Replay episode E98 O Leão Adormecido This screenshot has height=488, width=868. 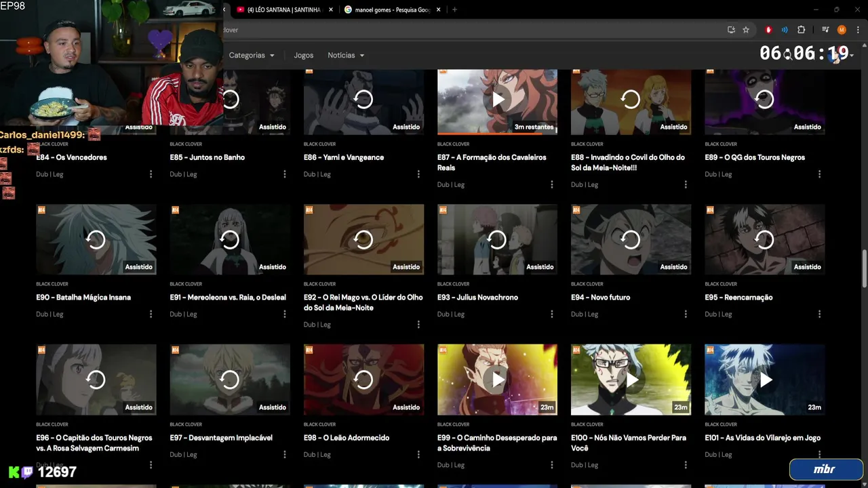click(363, 380)
